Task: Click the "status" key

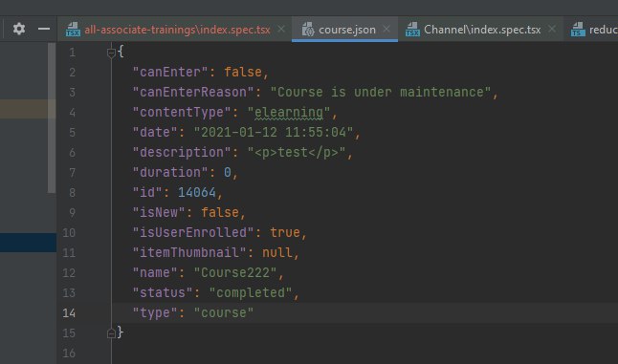Action: [163, 292]
